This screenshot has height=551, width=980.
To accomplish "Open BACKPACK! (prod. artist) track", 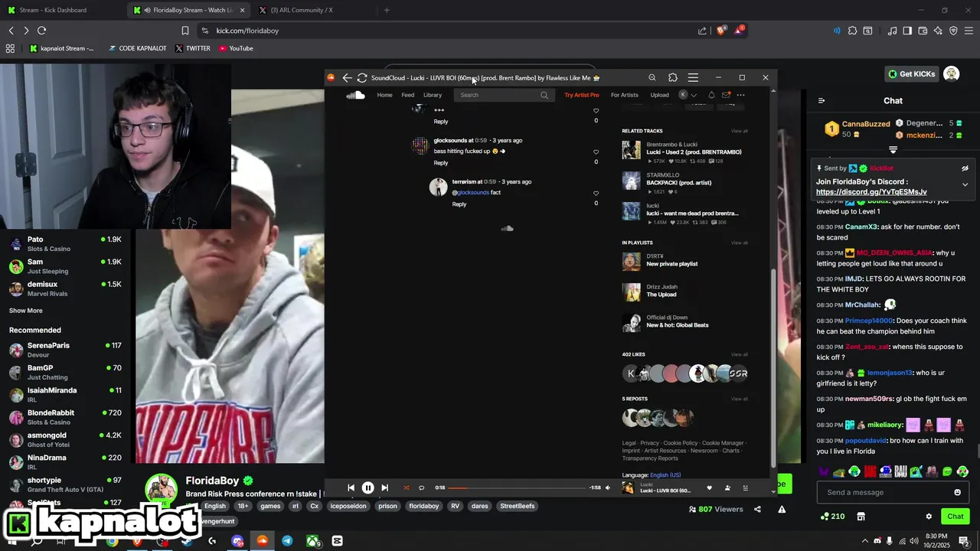I will coord(678,183).
